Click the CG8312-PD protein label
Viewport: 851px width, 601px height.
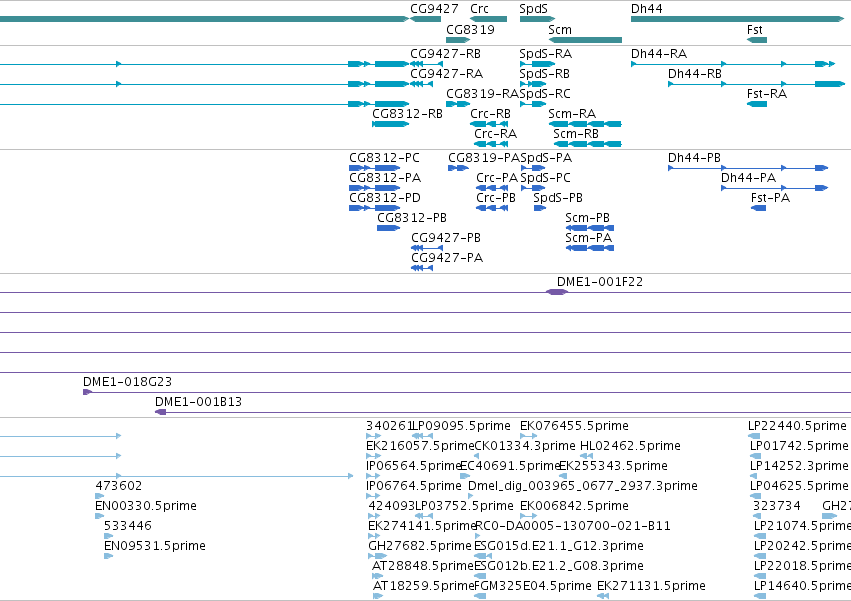pyautogui.click(x=385, y=198)
